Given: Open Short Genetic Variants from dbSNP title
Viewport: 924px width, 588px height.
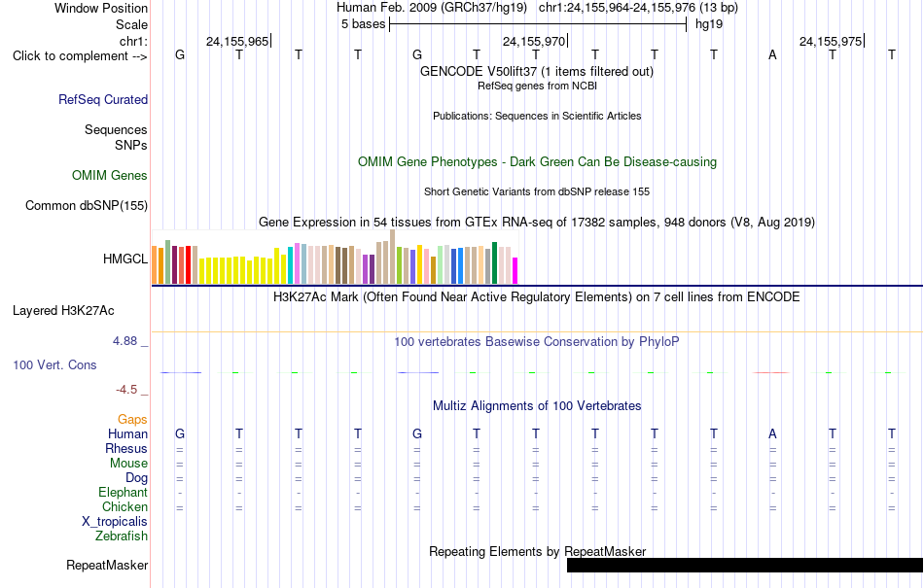Looking at the screenshot, I should pos(537,191).
